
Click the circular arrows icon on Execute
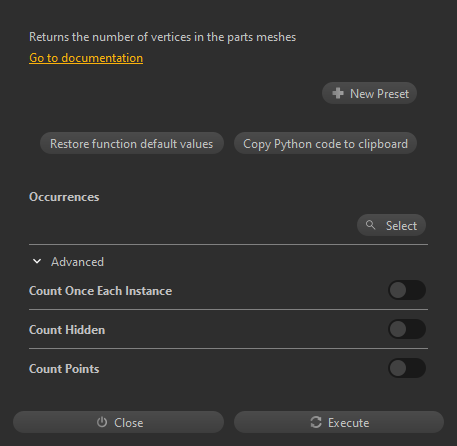click(316, 422)
